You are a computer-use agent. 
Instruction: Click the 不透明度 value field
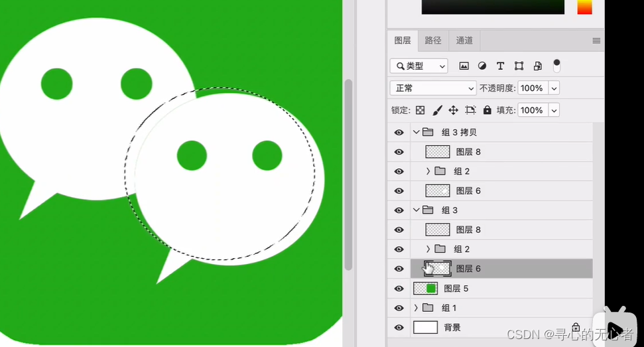coord(533,88)
